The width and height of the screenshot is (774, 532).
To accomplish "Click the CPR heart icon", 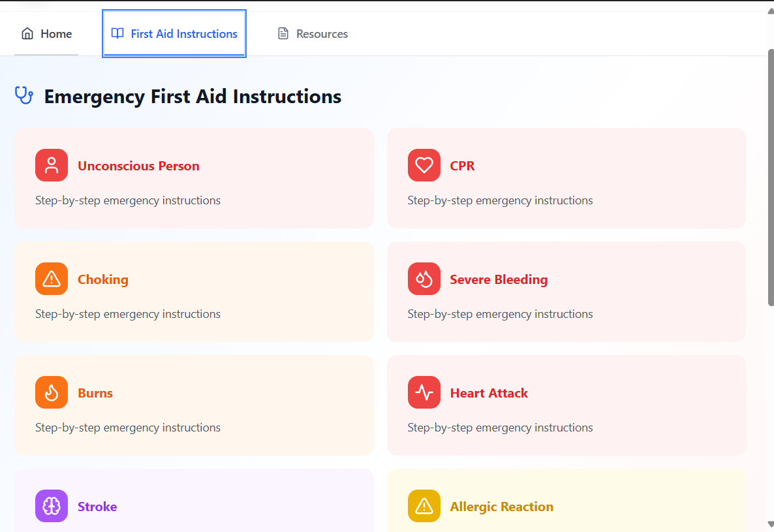I will point(424,165).
